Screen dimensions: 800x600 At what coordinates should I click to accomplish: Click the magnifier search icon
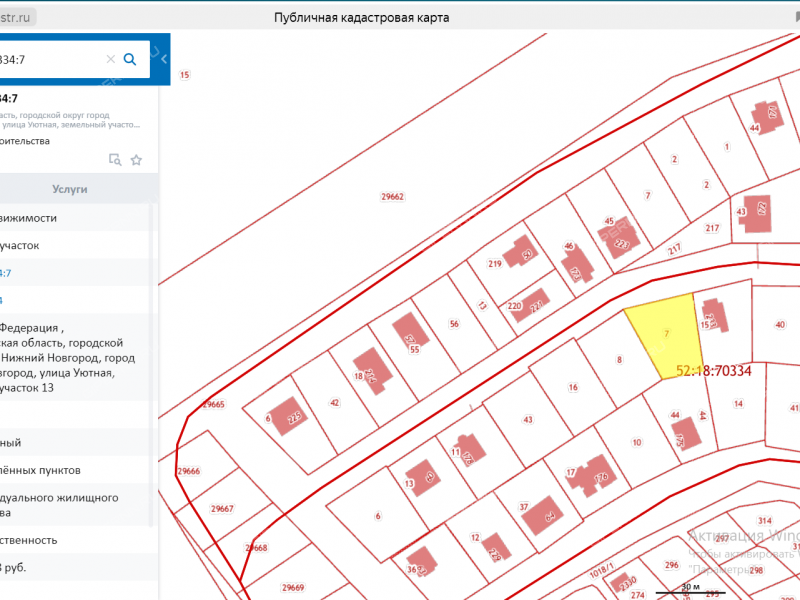point(130,59)
